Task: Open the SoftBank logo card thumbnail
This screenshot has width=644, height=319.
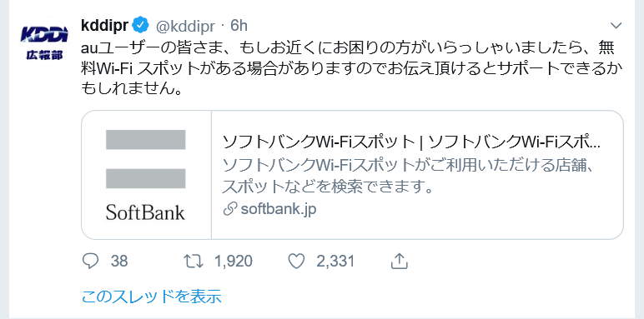Action: (x=146, y=175)
